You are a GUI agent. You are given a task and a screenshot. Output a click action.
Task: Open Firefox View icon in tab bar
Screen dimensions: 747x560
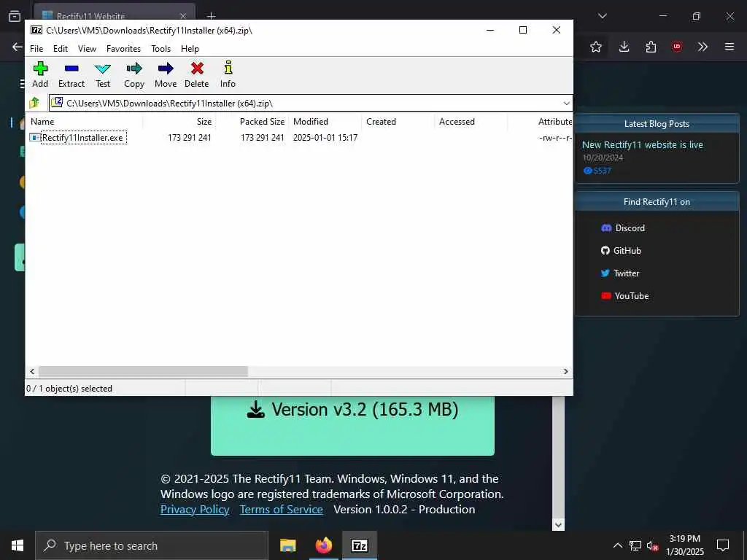click(15, 16)
